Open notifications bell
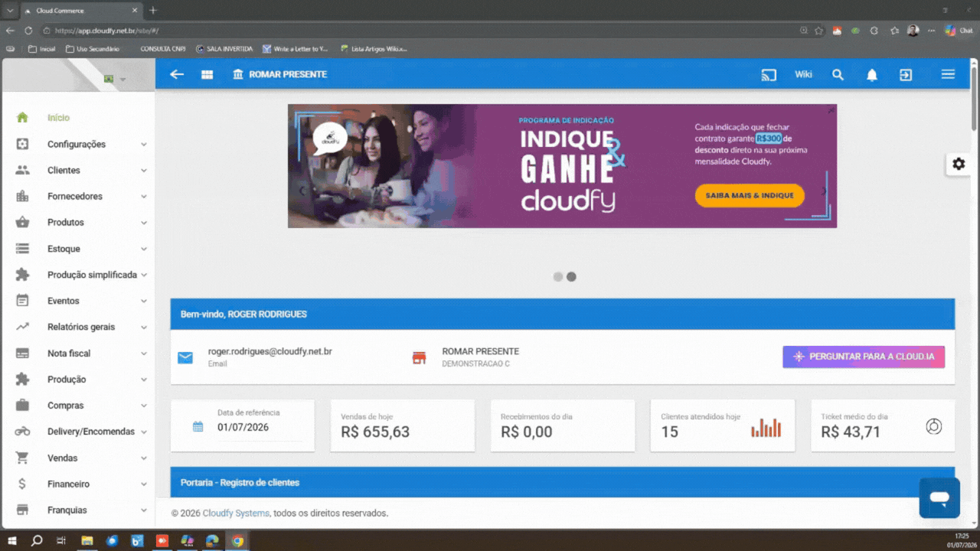Image resolution: width=980 pixels, height=551 pixels. click(x=872, y=74)
